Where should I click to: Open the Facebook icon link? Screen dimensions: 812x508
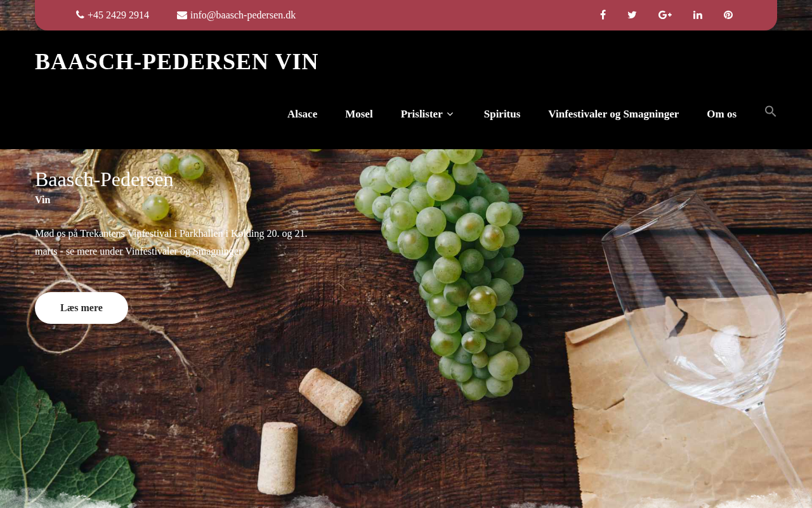tap(603, 15)
